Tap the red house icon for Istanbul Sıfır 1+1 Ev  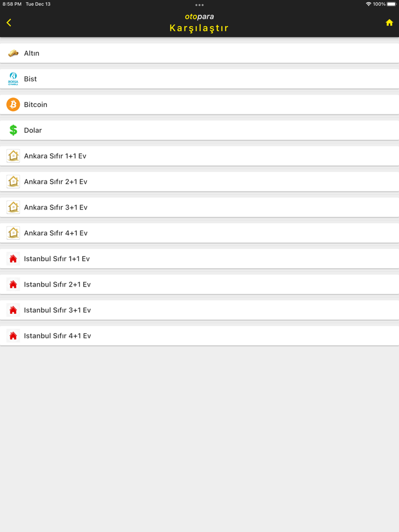(x=13, y=258)
